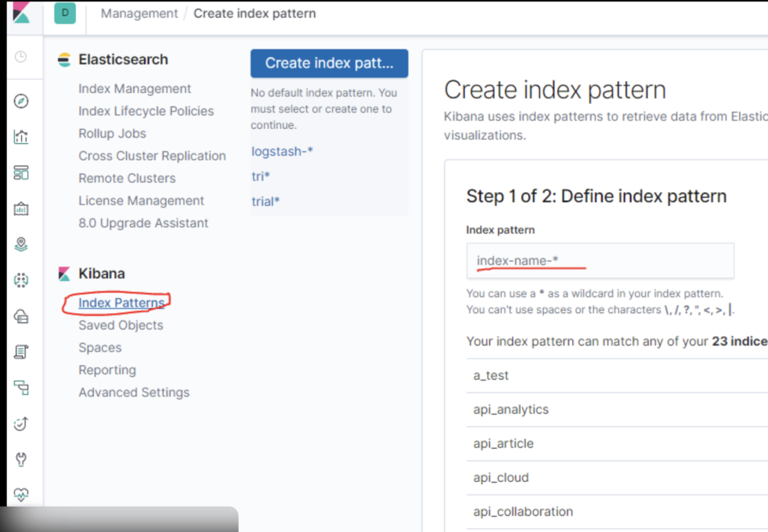This screenshot has height=532, width=768.
Task: Open Visualize from the chart icon
Action: [21, 137]
